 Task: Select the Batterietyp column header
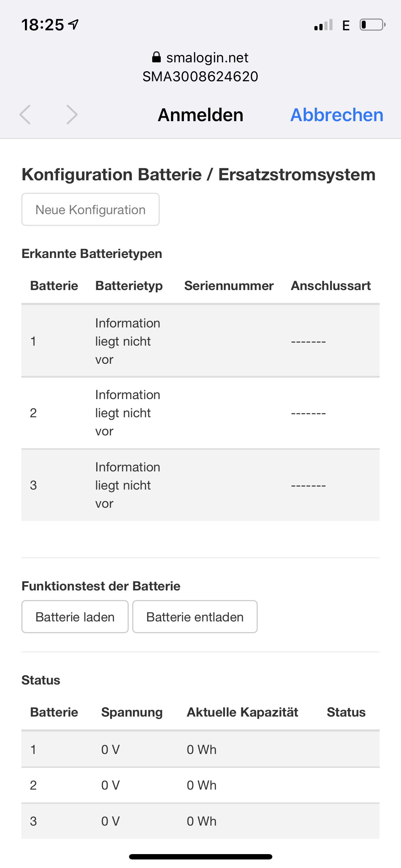[129, 286]
